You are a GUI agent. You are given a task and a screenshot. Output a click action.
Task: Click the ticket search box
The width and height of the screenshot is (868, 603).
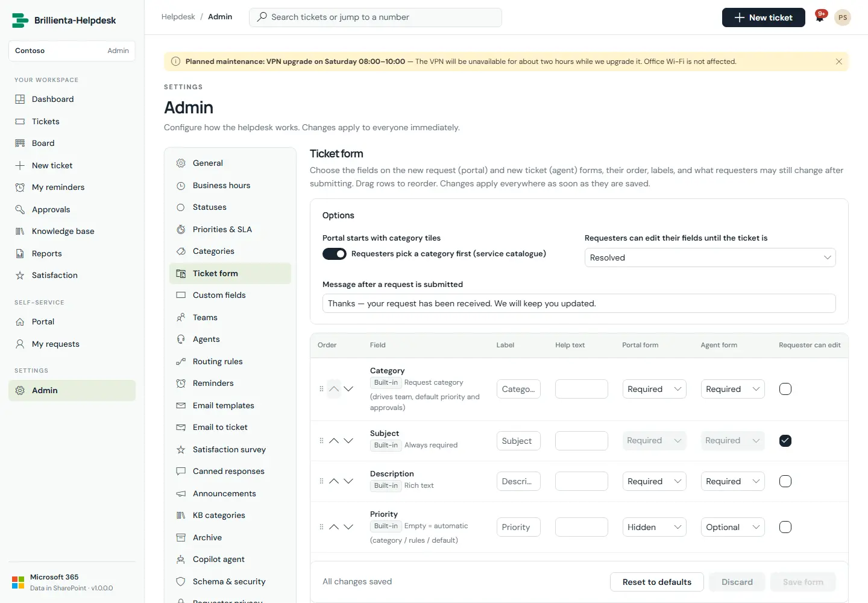(x=376, y=17)
